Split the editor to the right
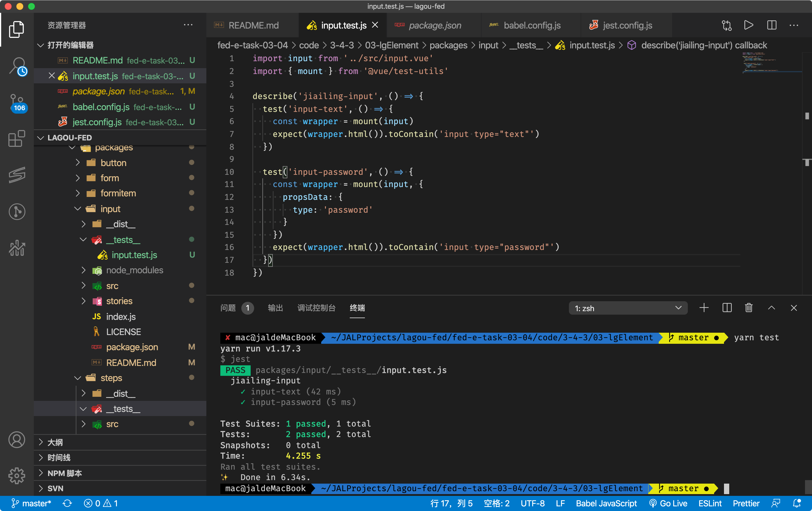 coord(771,25)
